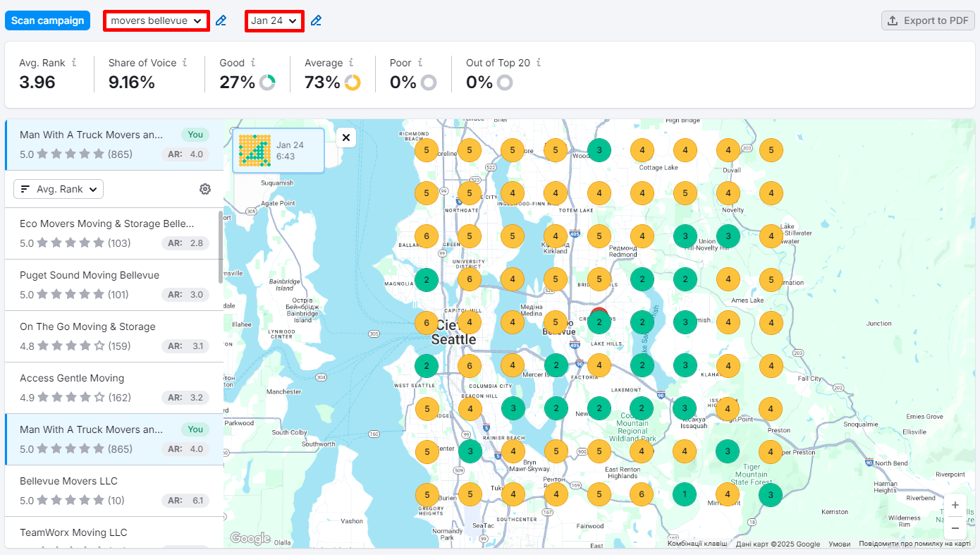The width and height of the screenshot is (980, 555).
Task: Click the Average 73% donut chart
Action: [x=353, y=83]
